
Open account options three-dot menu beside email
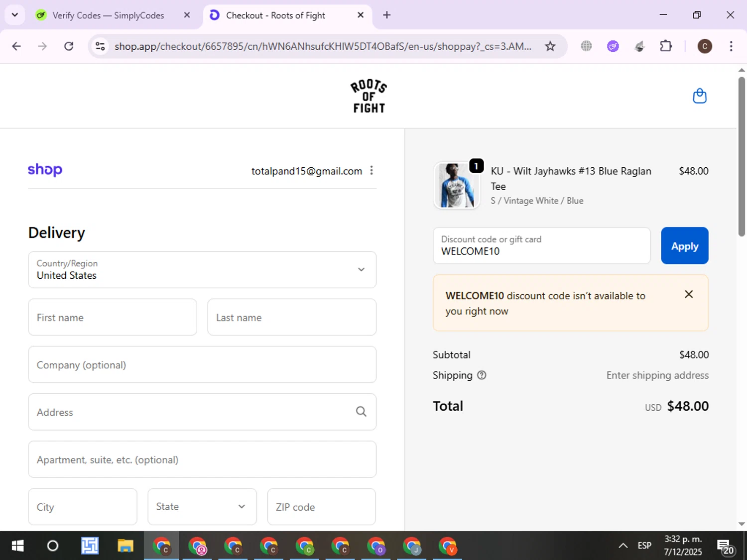[372, 171]
